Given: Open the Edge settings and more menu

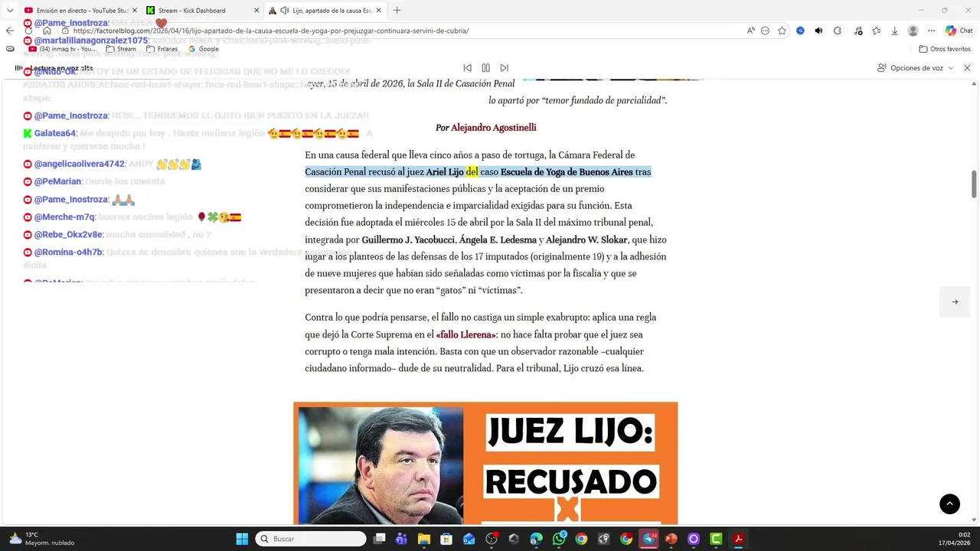Looking at the screenshot, I should click(931, 31).
